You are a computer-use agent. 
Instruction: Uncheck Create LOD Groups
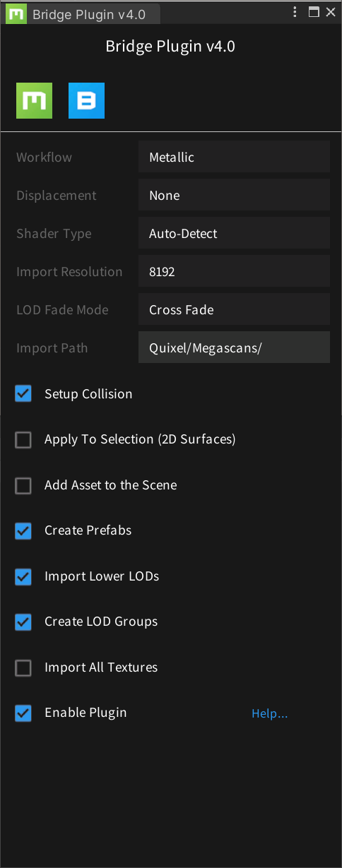[x=23, y=622]
